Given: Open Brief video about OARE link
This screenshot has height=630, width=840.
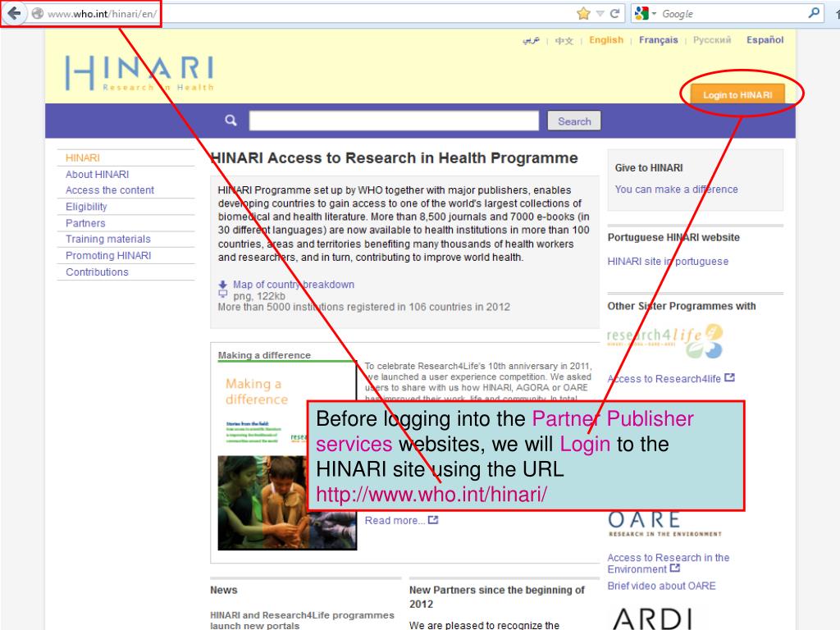Looking at the screenshot, I should coord(661,586).
